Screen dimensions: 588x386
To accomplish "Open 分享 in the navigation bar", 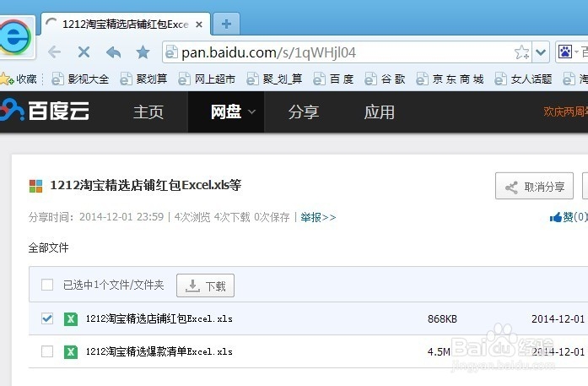I will [304, 111].
